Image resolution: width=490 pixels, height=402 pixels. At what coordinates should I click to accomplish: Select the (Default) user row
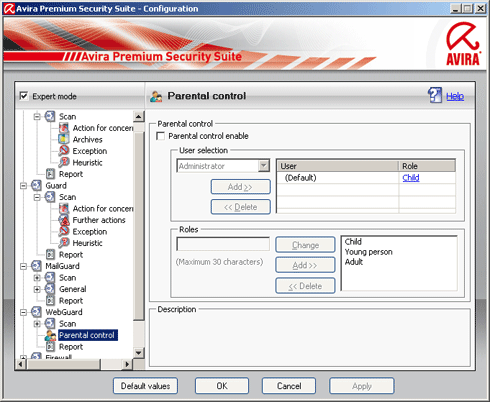(366, 178)
